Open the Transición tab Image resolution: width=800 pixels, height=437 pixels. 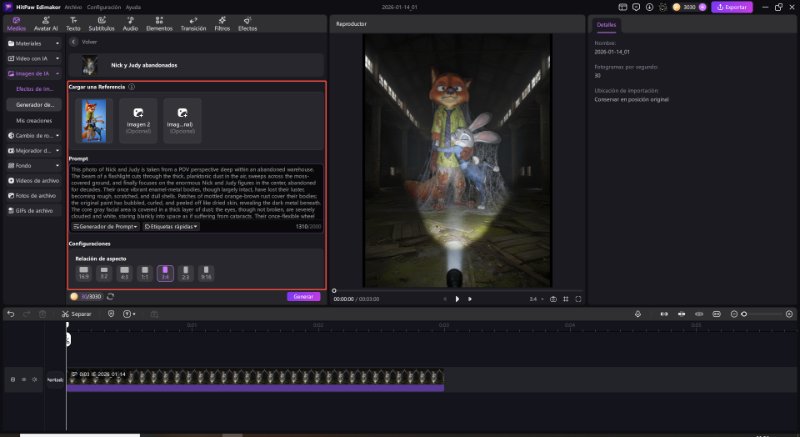click(x=193, y=23)
